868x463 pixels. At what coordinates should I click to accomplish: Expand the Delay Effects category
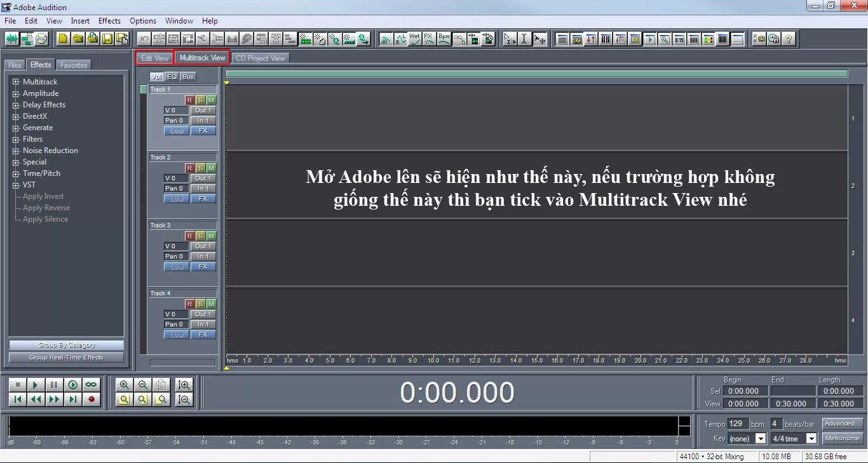click(16, 105)
